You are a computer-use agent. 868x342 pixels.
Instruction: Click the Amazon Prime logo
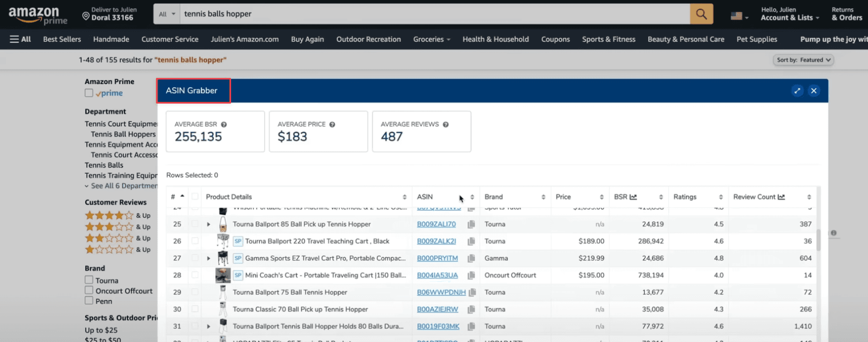point(38,15)
